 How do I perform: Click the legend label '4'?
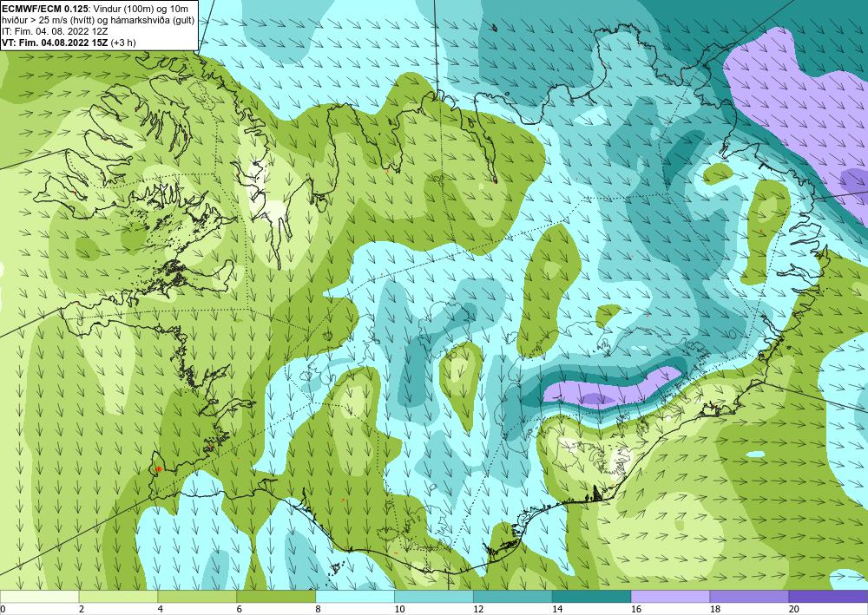[160, 609]
